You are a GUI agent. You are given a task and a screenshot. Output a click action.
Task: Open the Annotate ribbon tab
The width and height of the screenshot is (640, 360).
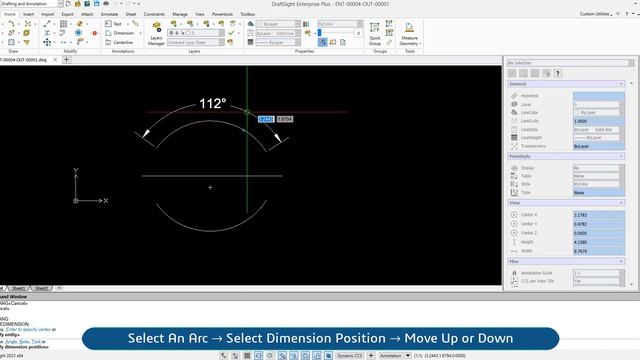109,14
